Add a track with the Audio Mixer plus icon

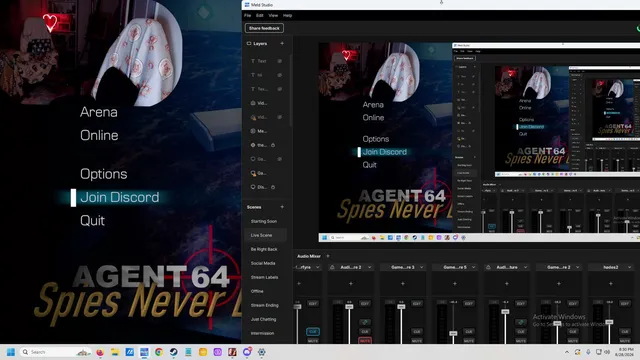328,256
